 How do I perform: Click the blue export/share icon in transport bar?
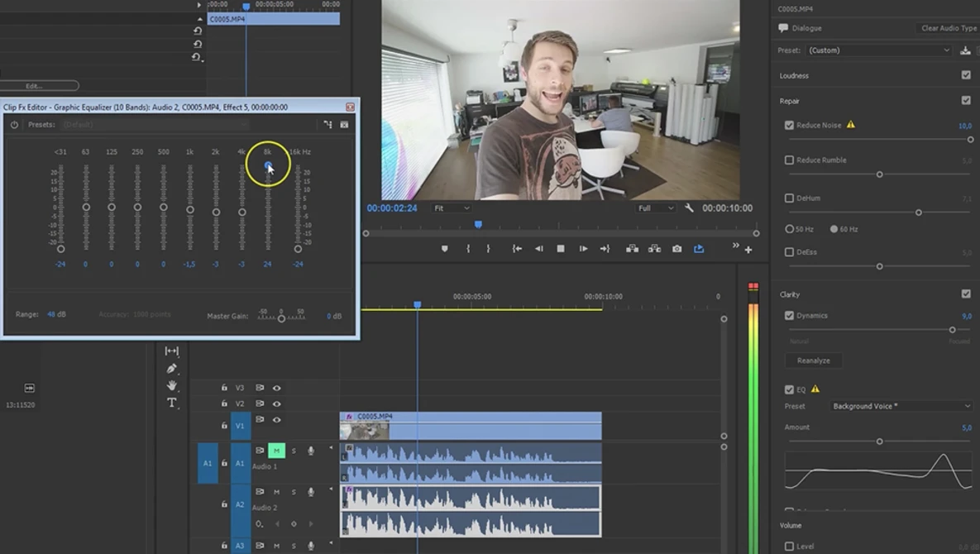point(699,249)
